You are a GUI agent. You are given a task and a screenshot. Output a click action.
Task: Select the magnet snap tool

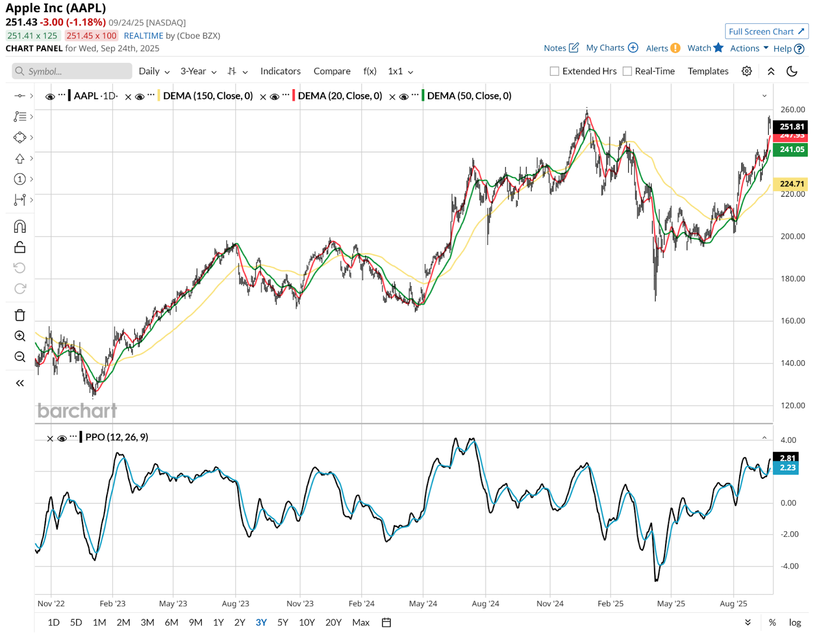[x=20, y=226]
